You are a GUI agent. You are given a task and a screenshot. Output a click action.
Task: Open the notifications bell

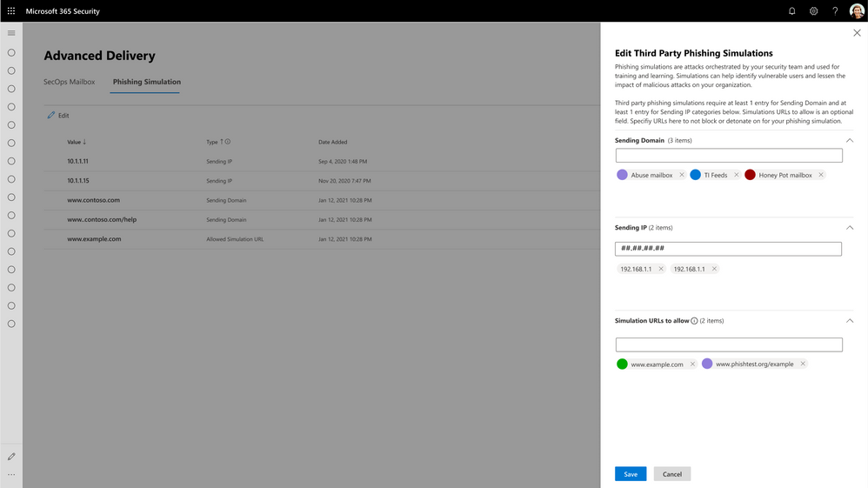[791, 11]
